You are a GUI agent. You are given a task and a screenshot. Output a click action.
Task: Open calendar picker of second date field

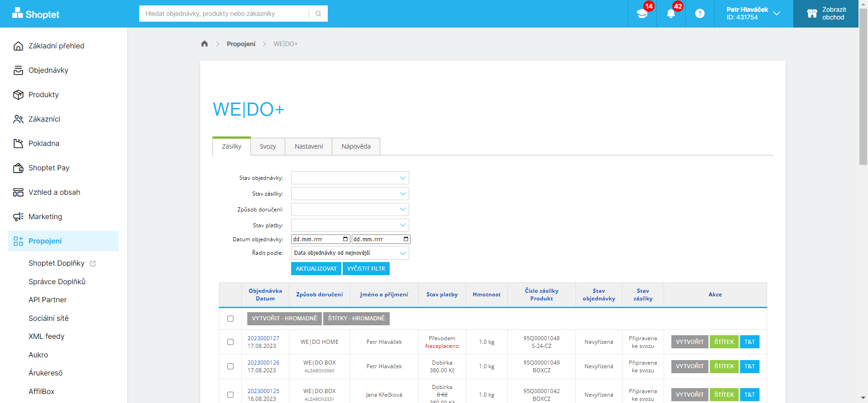pos(406,239)
